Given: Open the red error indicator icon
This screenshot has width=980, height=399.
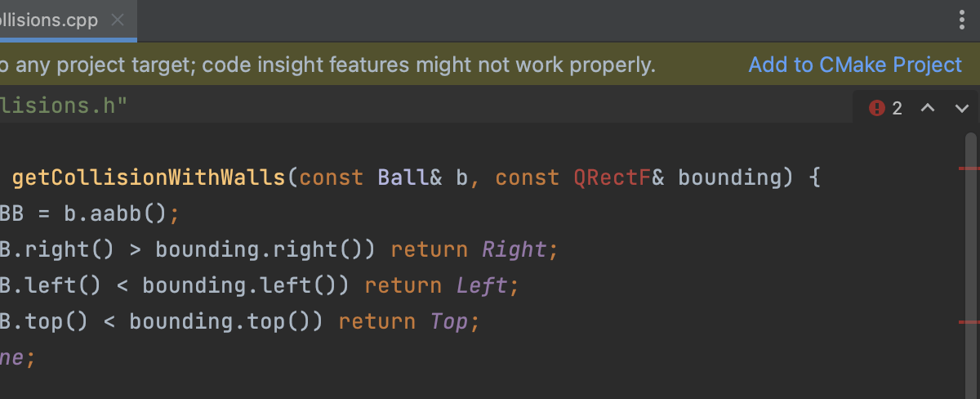Looking at the screenshot, I should (x=877, y=108).
